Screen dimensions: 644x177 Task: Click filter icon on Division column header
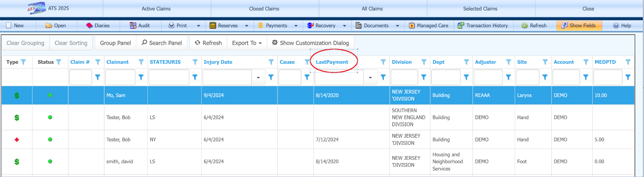pos(424,62)
